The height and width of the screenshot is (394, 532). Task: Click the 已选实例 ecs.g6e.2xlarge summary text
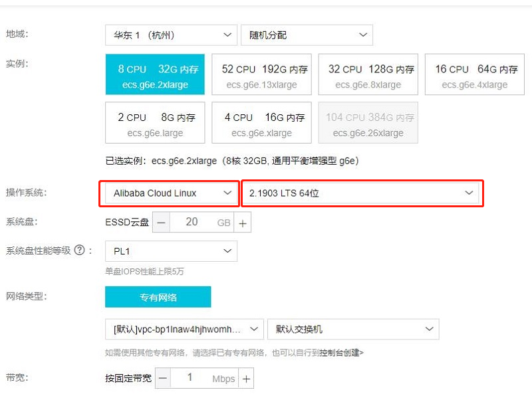pyautogui.click(x=232, y=161)
